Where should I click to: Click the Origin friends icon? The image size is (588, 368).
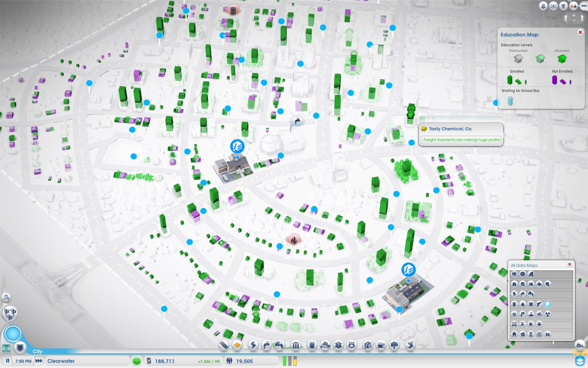click(573, 6)
